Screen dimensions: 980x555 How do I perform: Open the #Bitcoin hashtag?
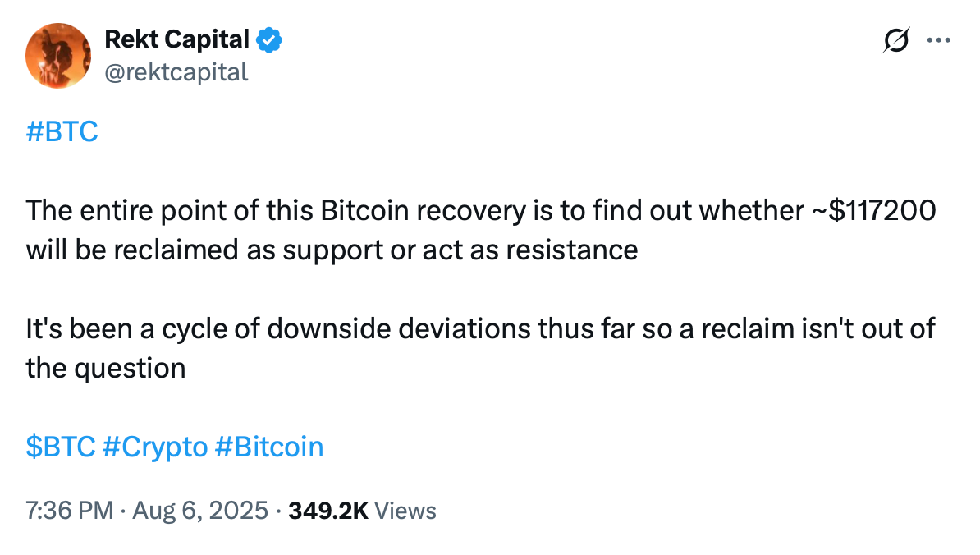269,447
